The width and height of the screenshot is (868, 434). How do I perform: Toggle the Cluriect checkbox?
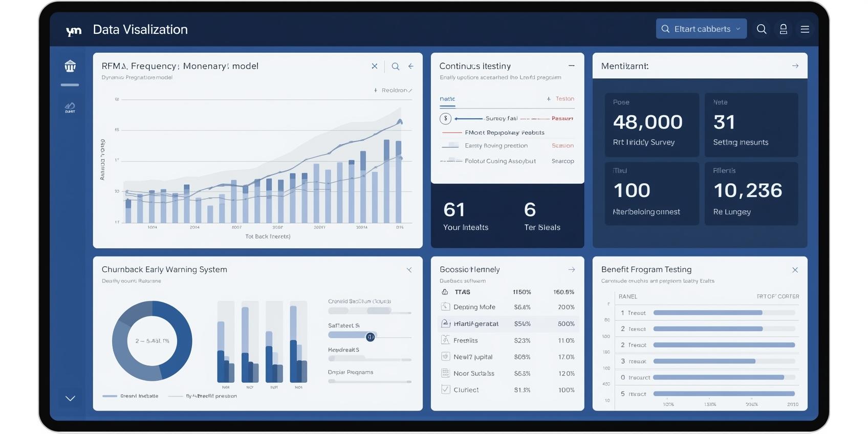(x=445, y=389)
